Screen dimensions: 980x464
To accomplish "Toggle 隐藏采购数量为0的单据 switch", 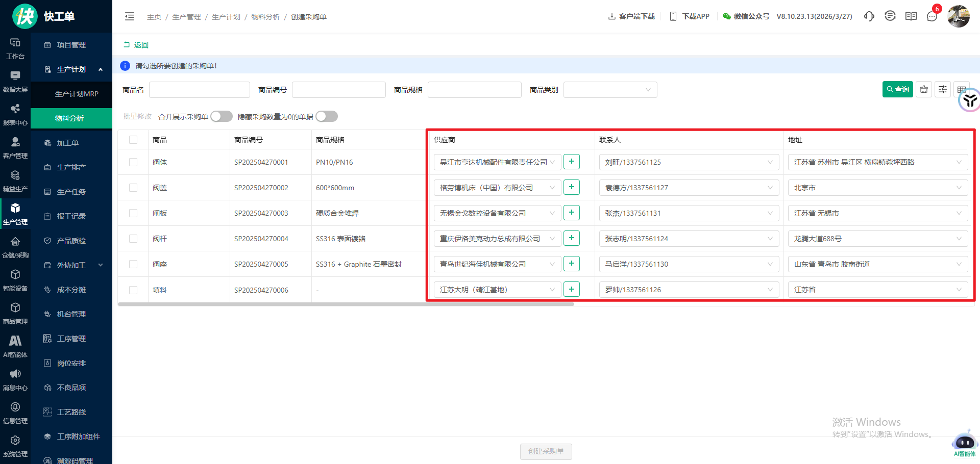I will [x=327, y=117].
